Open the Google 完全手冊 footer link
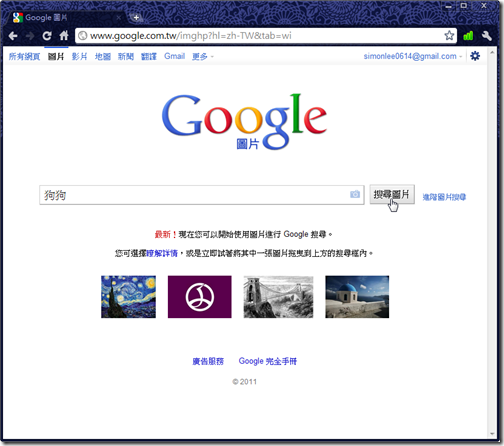 point(268,361)
